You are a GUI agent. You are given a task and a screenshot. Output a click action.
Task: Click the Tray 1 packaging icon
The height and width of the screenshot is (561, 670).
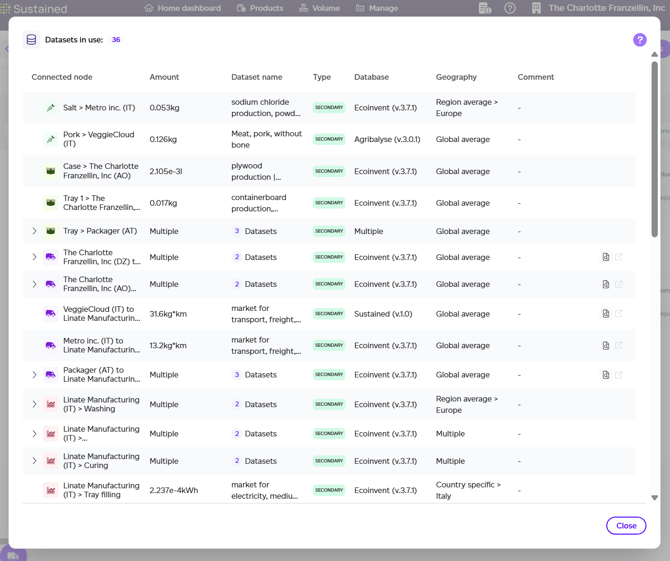coord(50,203)
